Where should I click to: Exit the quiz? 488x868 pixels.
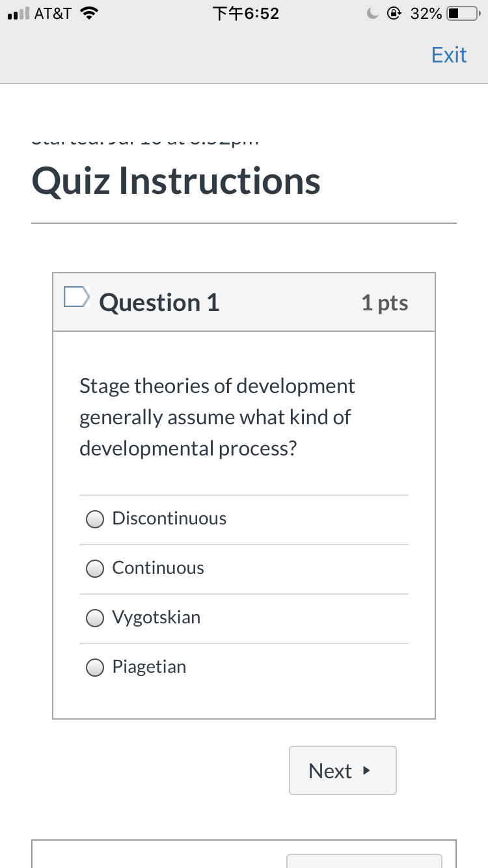449,55
